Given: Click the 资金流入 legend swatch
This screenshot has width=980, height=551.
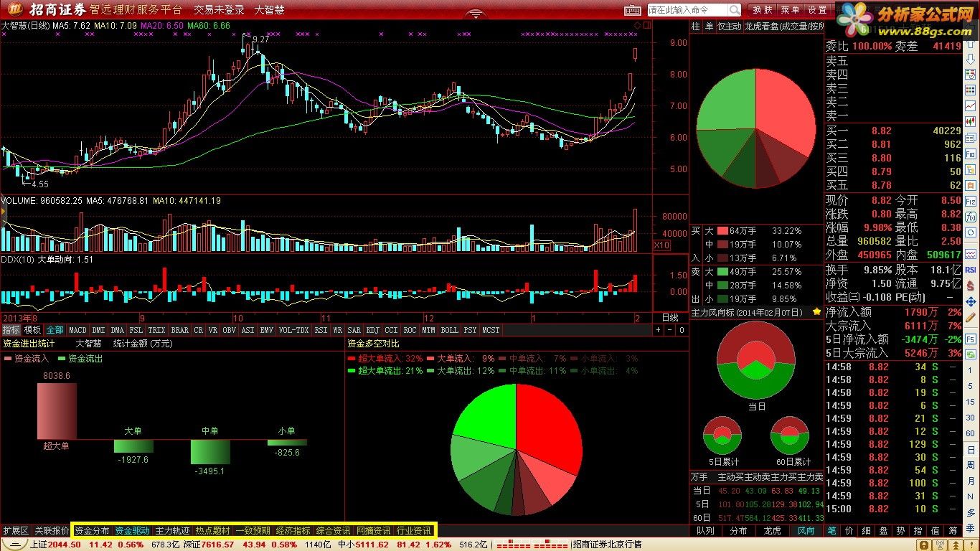Looking at the screenshot, I should tap(7, 358).
